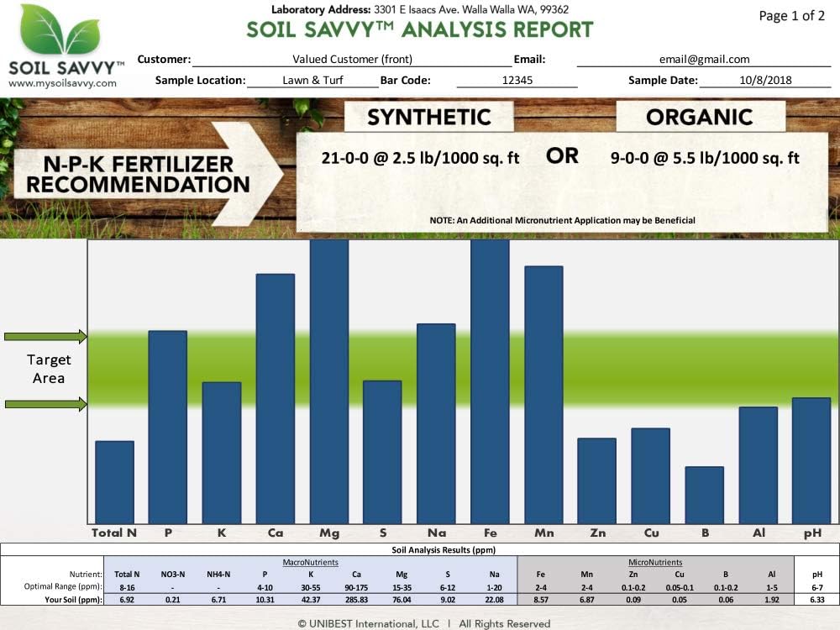Viewport: 840px width, 630px height.
Task: Click the 'Optimal Range (ppm):' row label
Action: (x=63, y=586)
